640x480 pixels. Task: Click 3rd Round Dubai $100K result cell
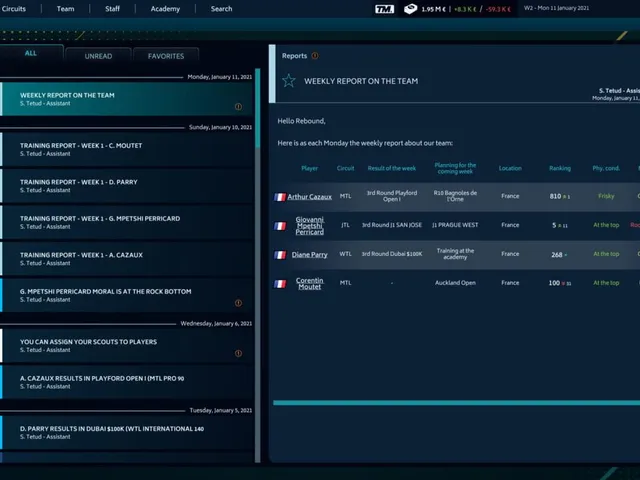click(x=392, y=254)
